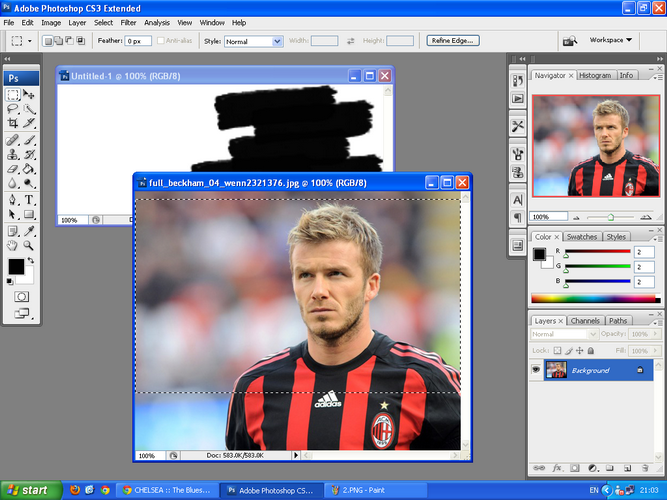Open the Workspace dropdown menu
The height and width of the screenshot is (500, 667).
pyautogui.click(x=610, y=40)
